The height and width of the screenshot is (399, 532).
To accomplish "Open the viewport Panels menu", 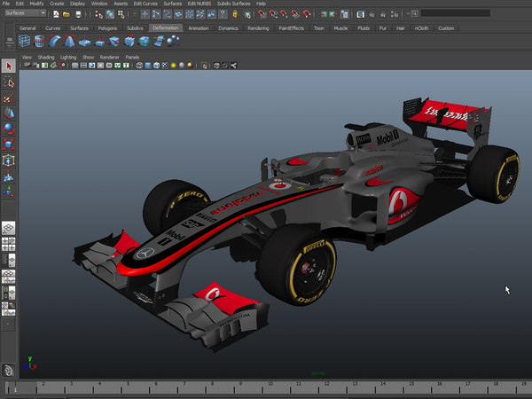I will (x=132, y=57).
